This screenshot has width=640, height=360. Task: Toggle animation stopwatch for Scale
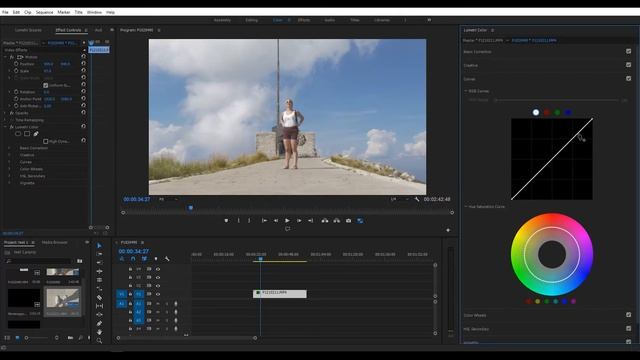[x=16, y=71]
